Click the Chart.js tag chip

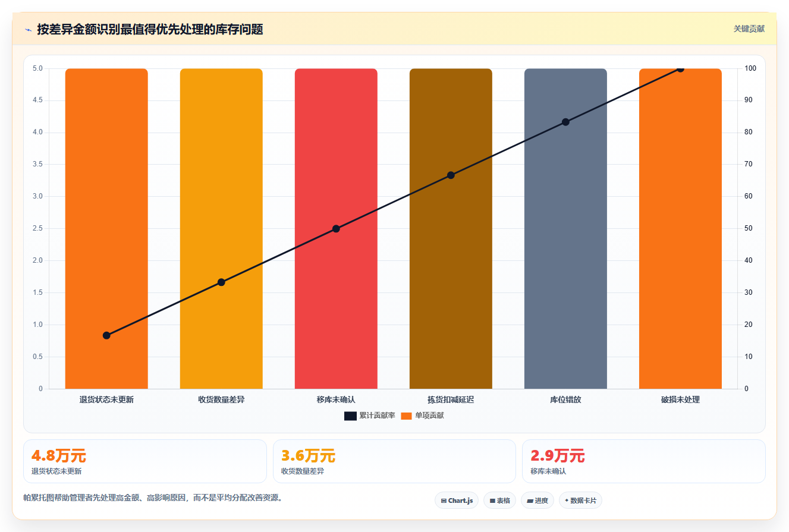coord(457,500)
